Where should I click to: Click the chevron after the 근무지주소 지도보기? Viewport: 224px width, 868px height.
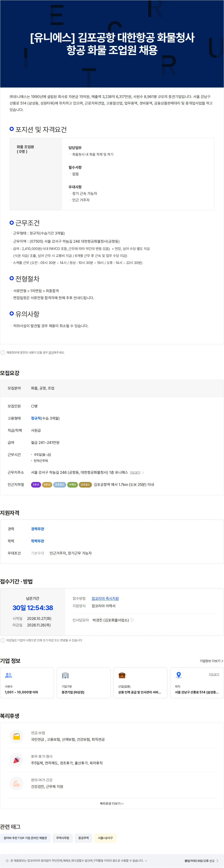click(143, 472)
